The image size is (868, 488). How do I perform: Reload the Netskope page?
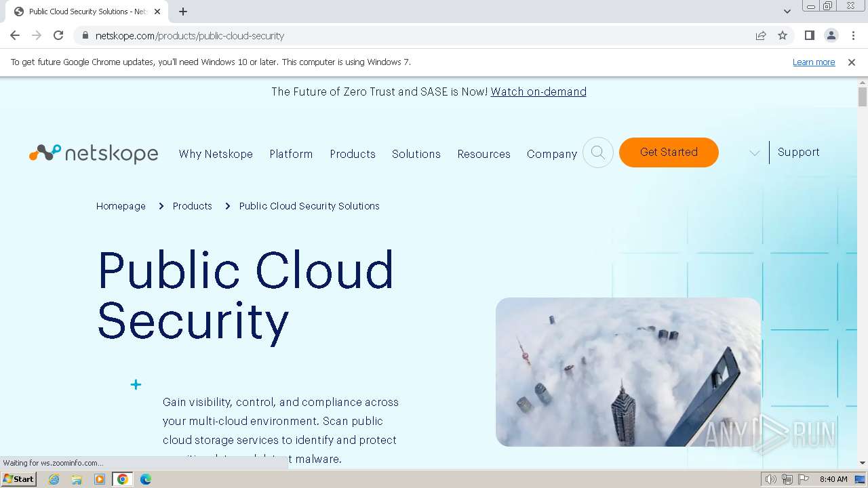click(58, 35)
